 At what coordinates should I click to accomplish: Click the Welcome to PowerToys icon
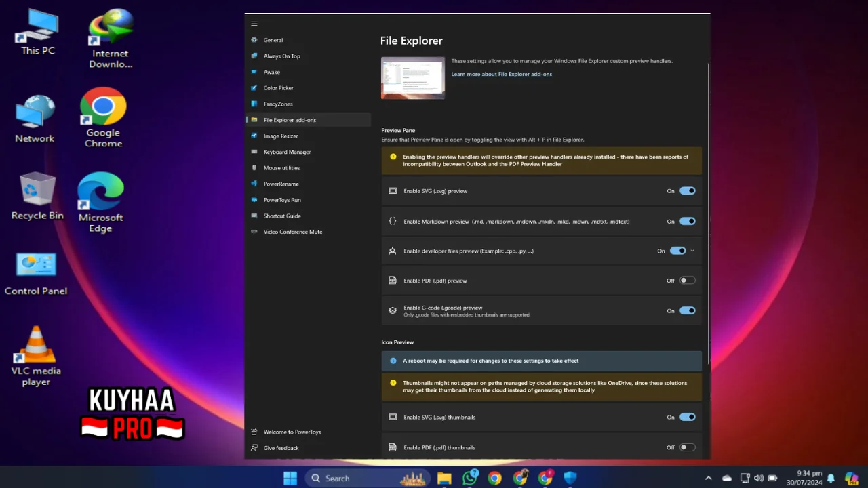(x=254, y=432)
